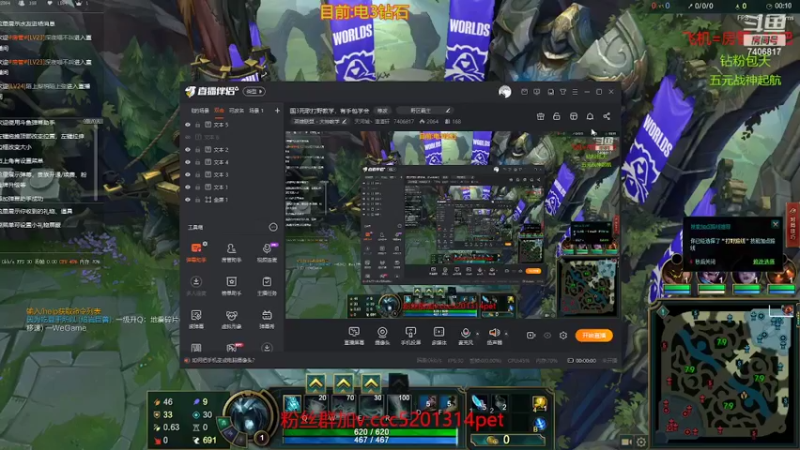
Task: Add a screen capture source 直播屏幕
Action: click(354, 336)
